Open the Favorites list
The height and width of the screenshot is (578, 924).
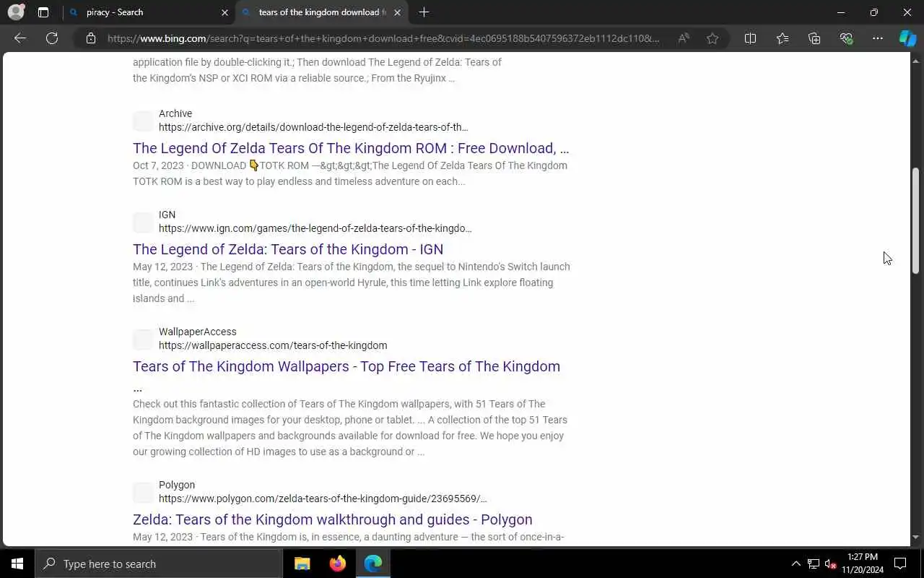(x=783, y=38)
